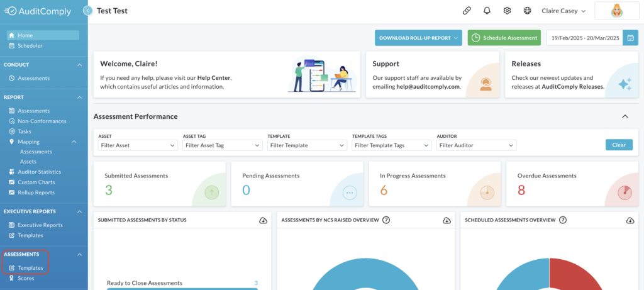This screenshot has width=644, height=290.
Task: Open Executive Reports item in the sidebar
Action: click(x=36, y=225)
